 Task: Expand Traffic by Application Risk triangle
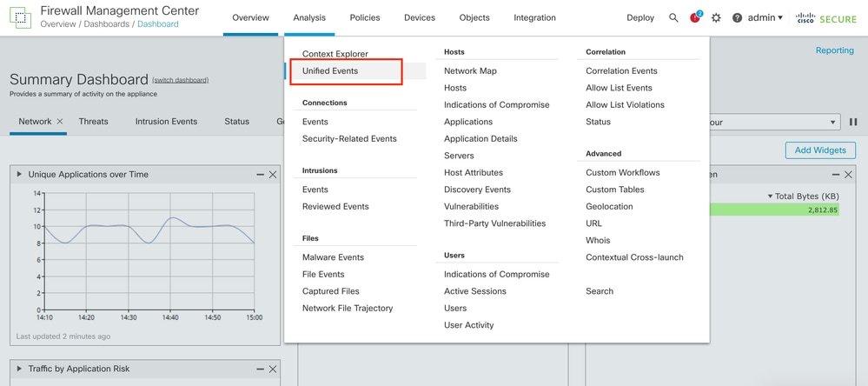tap(19, 369)
